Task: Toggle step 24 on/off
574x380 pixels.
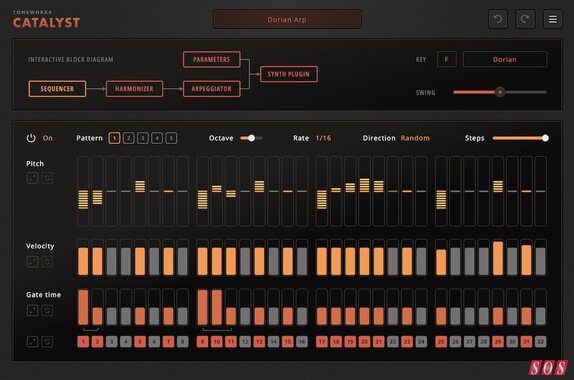Action: 421,342
